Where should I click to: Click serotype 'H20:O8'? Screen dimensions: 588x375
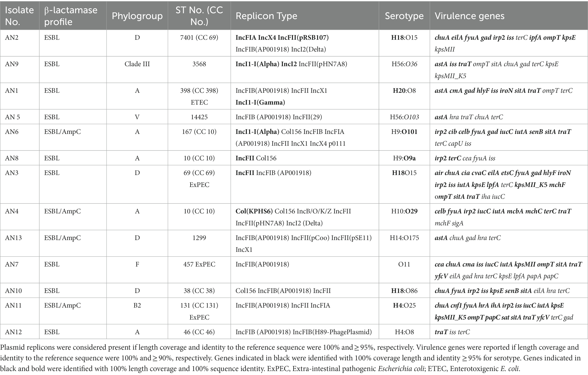404,90
